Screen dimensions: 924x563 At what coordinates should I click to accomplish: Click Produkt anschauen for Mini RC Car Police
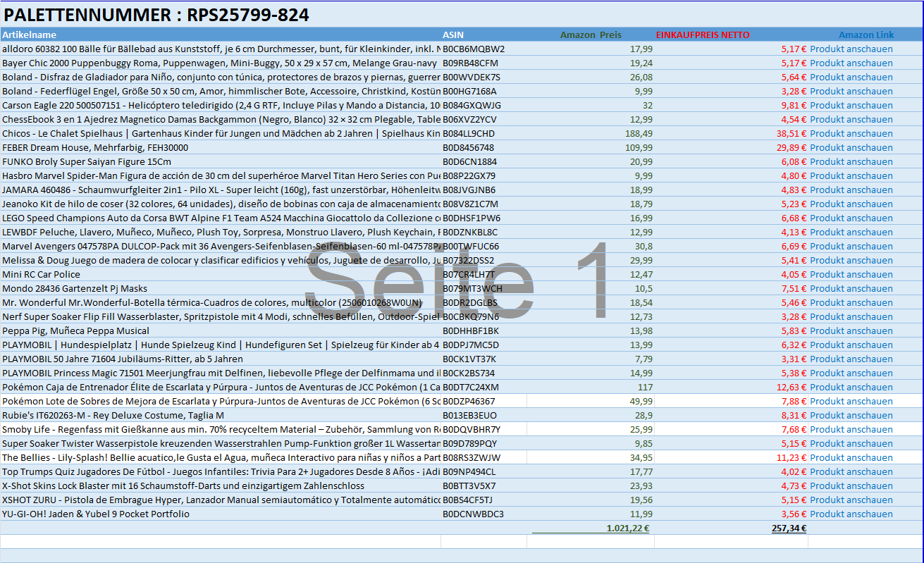[851, 275]
